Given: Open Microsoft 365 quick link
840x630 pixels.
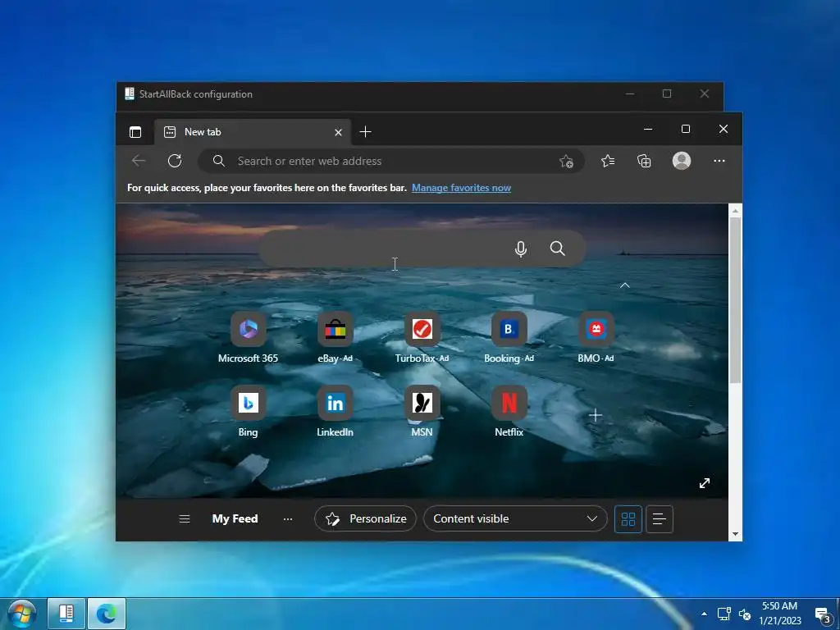Looking at the screenshot, I should tap(248, 337).
